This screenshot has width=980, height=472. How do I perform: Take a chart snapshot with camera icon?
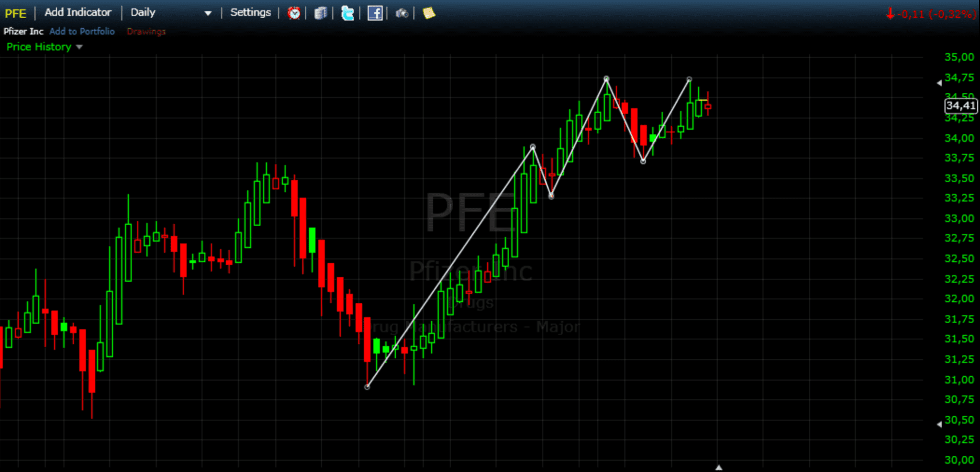[402, 13]
